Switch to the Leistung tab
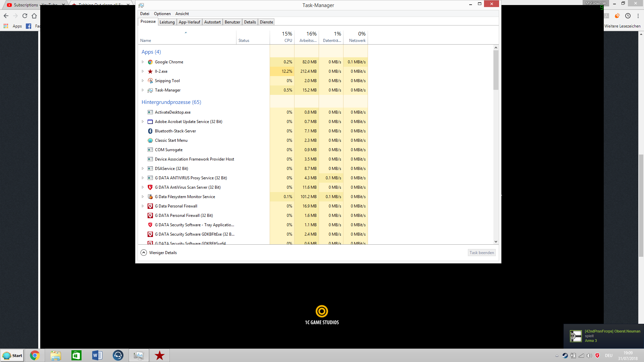 (x=167, y=22)
